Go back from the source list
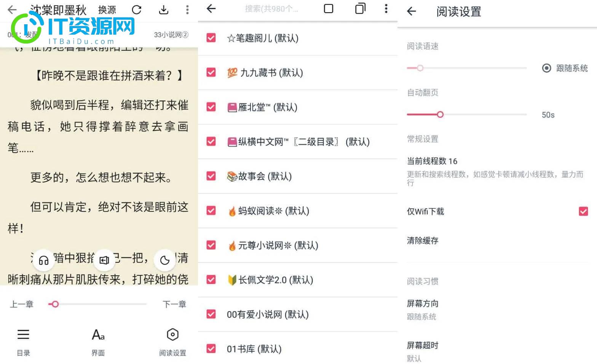The image size is (597, 364). pos(211,8)
